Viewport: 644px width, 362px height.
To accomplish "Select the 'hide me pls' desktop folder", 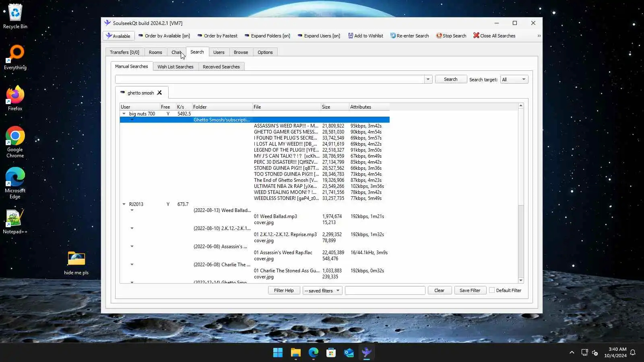I will 76,263.
